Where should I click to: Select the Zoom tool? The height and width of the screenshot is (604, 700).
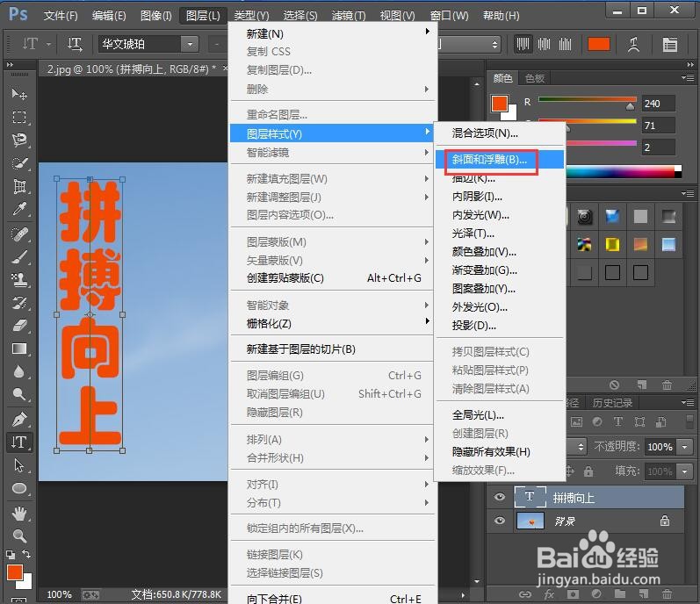click(18, 536)
